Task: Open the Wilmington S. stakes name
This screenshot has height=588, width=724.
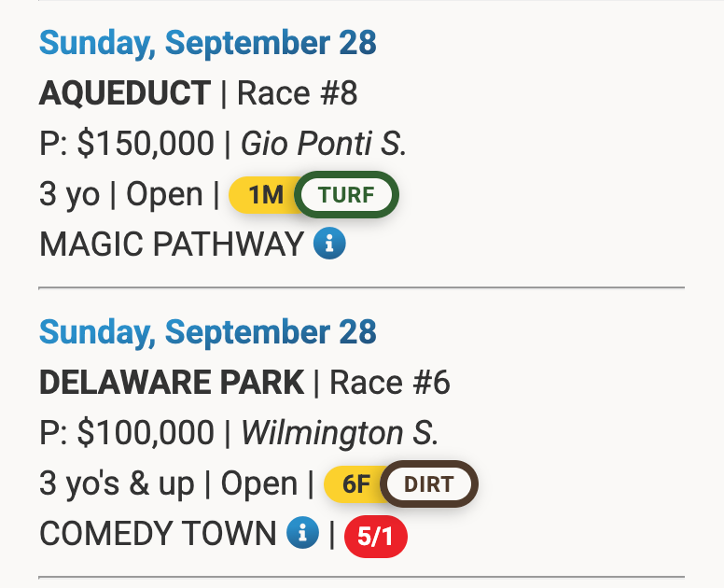Action: point(340,433)
